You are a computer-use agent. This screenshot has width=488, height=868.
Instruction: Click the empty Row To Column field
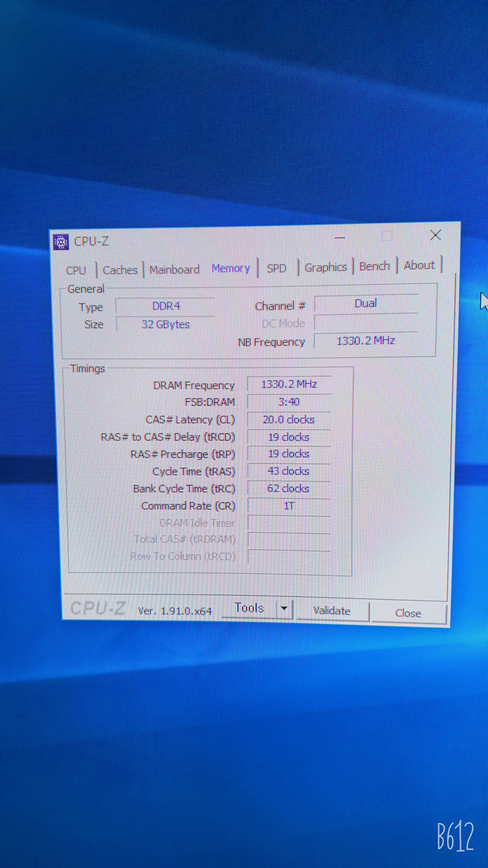[289, 557]
